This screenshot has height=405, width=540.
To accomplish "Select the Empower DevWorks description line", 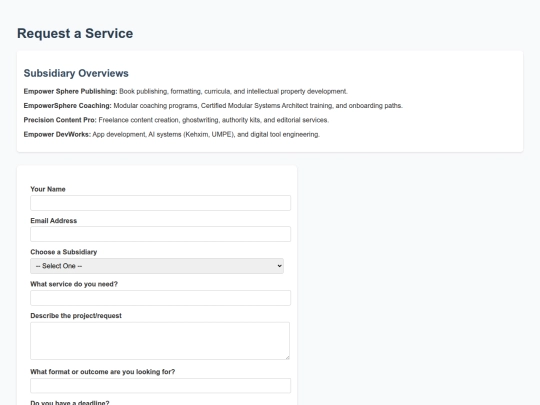I will point(172,134).
